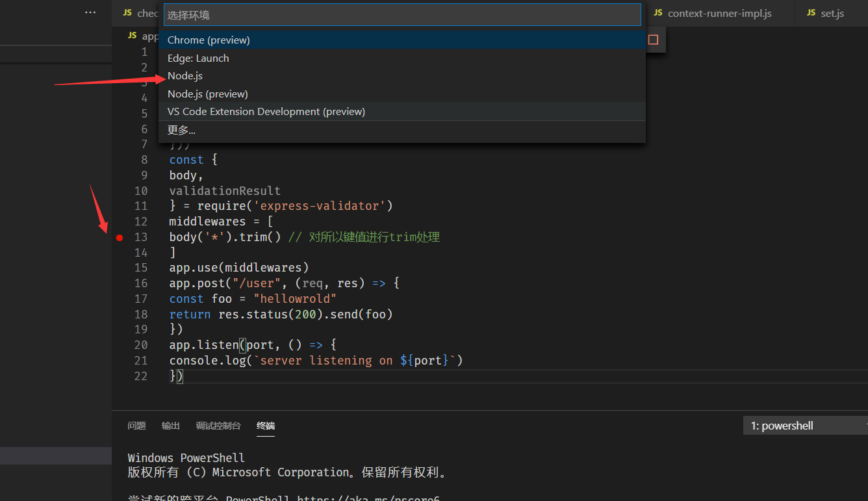Select the 终端 panel tab

[x=266, y=426]
